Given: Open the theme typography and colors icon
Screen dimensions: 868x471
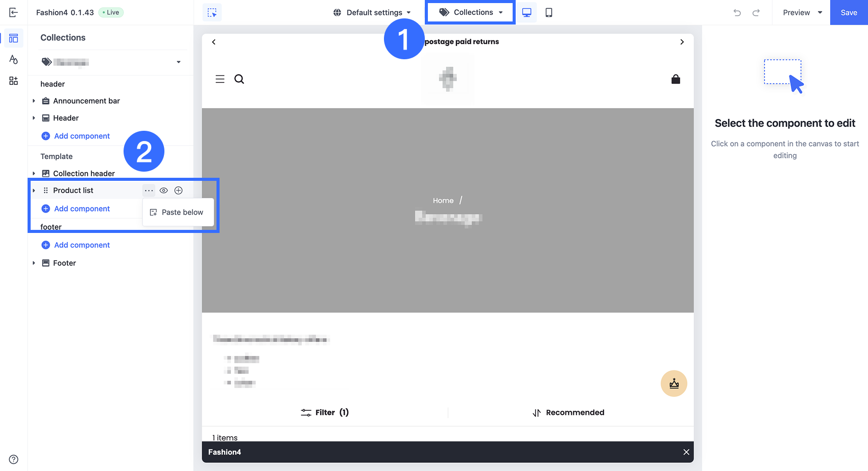Looking at the screenshot, I should point(14,59).
